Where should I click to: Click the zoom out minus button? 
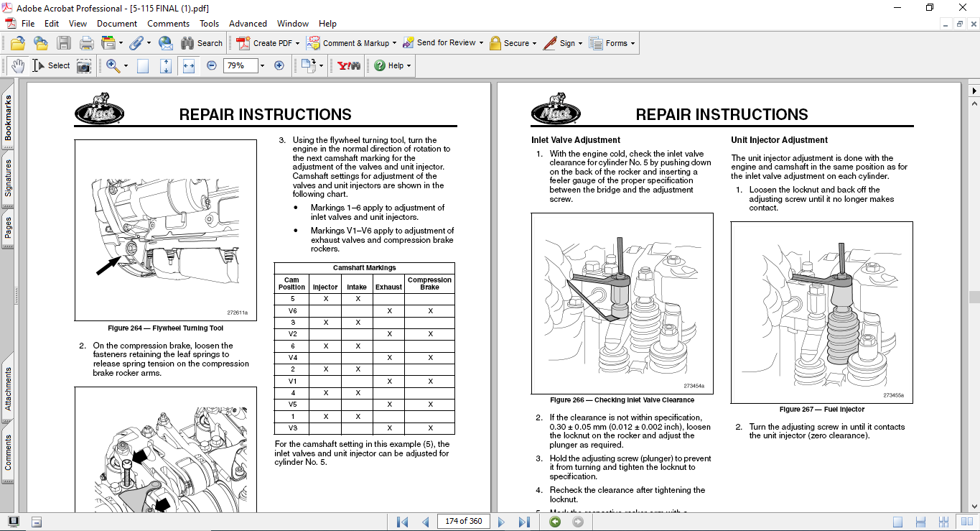[212, 65]
